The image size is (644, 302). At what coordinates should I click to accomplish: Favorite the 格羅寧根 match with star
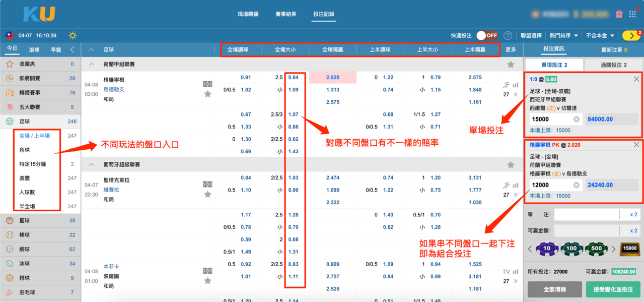(x=207, y=94)
